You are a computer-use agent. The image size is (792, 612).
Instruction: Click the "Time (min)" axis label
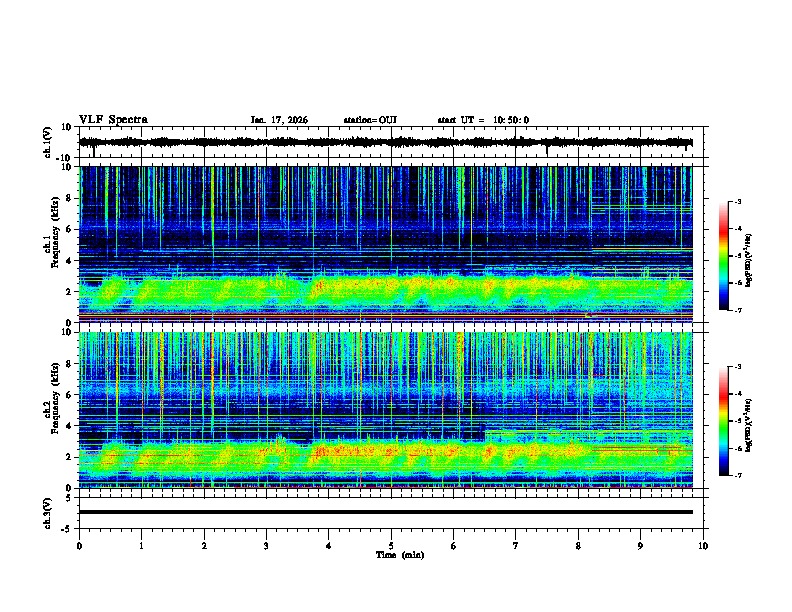400,555
